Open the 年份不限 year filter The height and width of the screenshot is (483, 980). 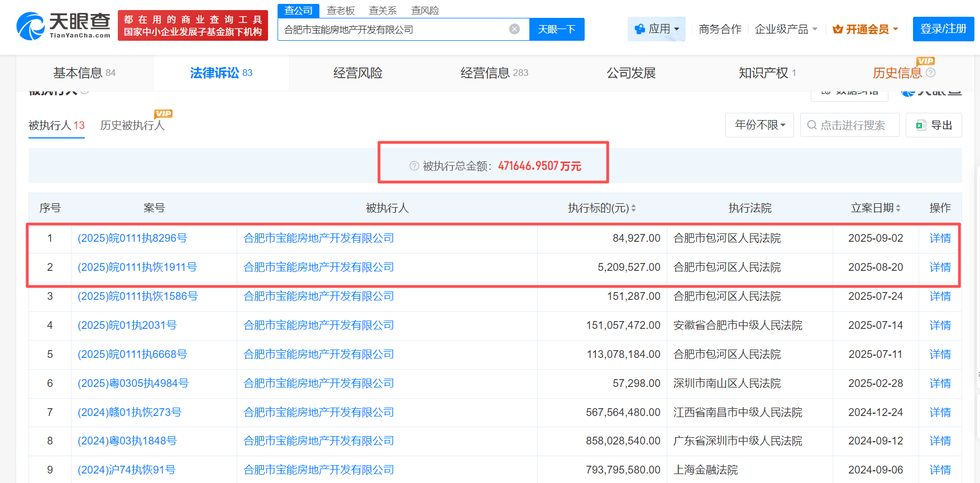pyautogui.click(x=759, y=125)
